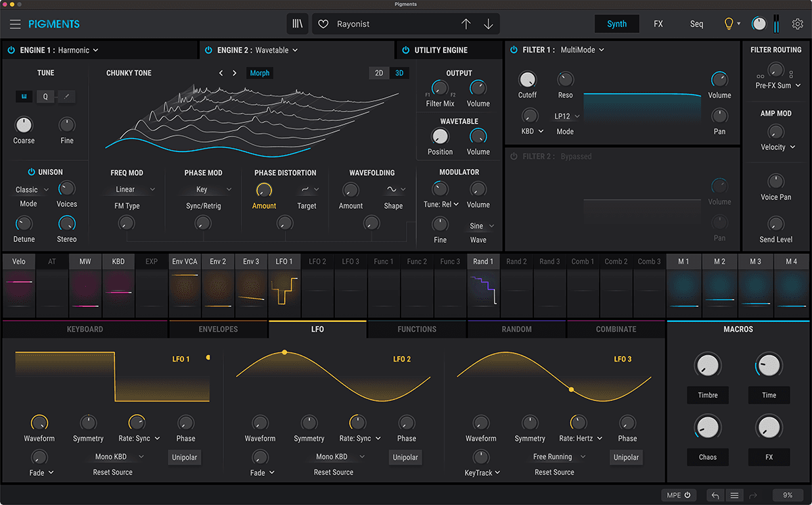
Task: Click the undo arrow icon
Action: 715,496
